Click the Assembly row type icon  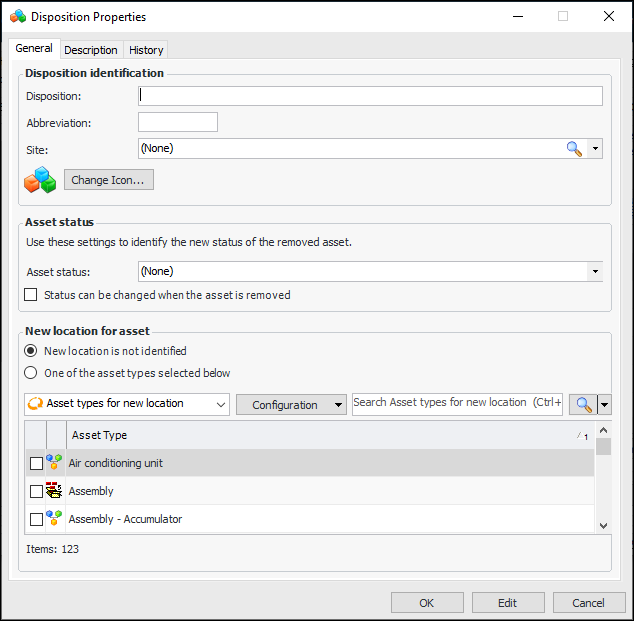[54, 491]
